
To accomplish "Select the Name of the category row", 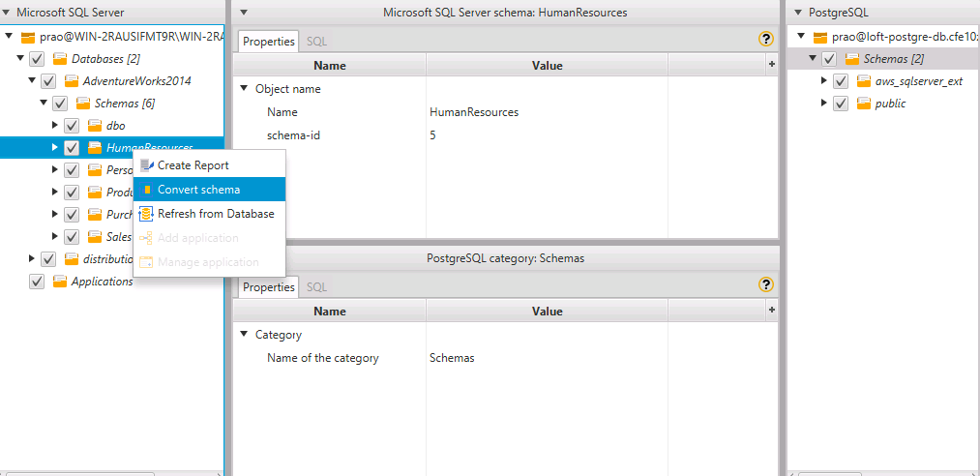I will pos(505,359).
